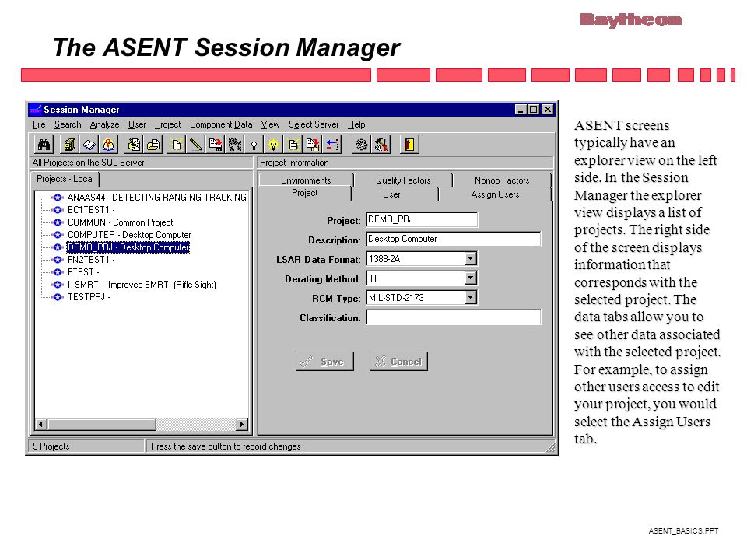This screenshot has width=747, height=560.
Task: Click the multiple gears toolbar icon
Action: point(235,145)
